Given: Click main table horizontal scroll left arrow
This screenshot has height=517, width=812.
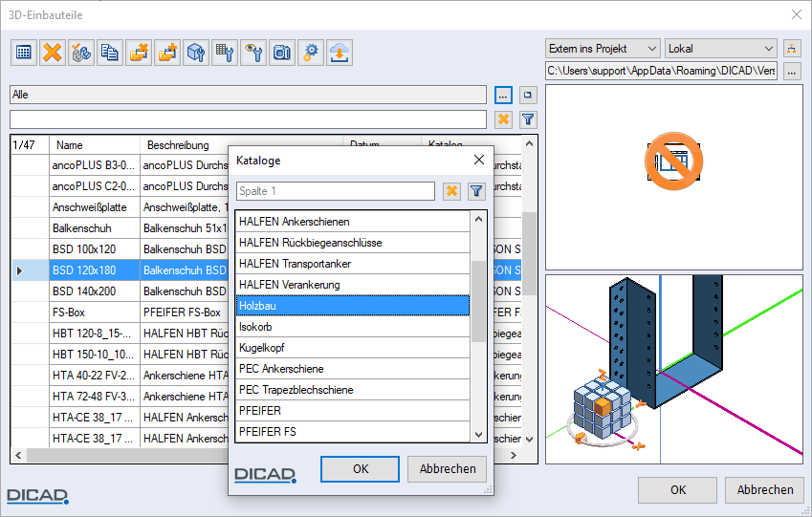Looking at the screenshot, I should tap(18, 456).
